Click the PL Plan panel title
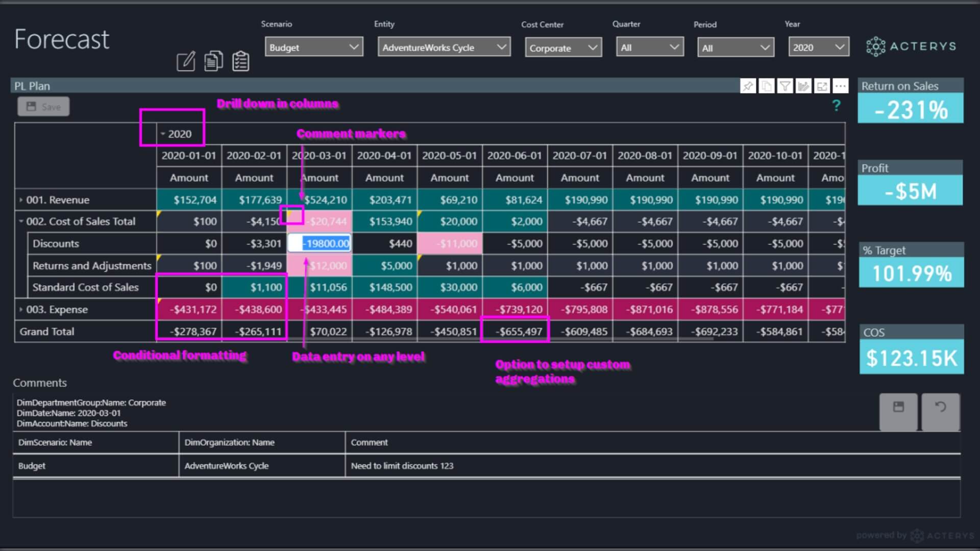The height and width of the screenshot is (551, 980). (x=32, y=86)
